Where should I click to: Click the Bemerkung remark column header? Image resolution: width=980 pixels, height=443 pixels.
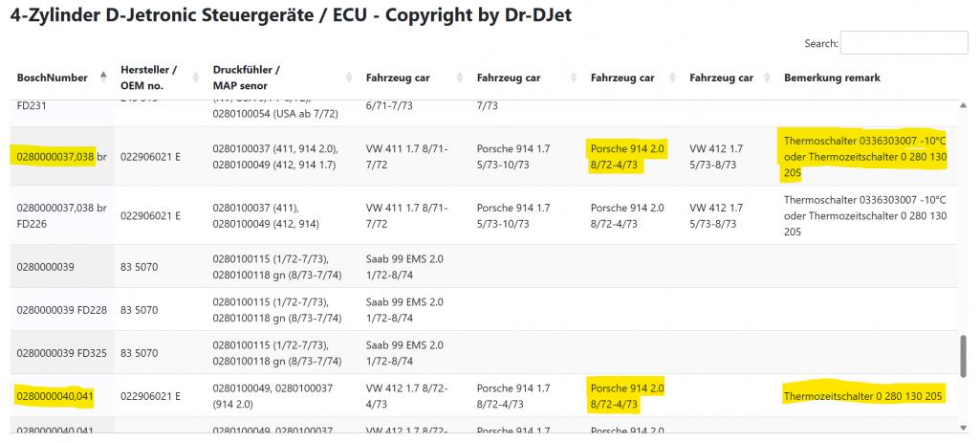click(x=832, y=78)
